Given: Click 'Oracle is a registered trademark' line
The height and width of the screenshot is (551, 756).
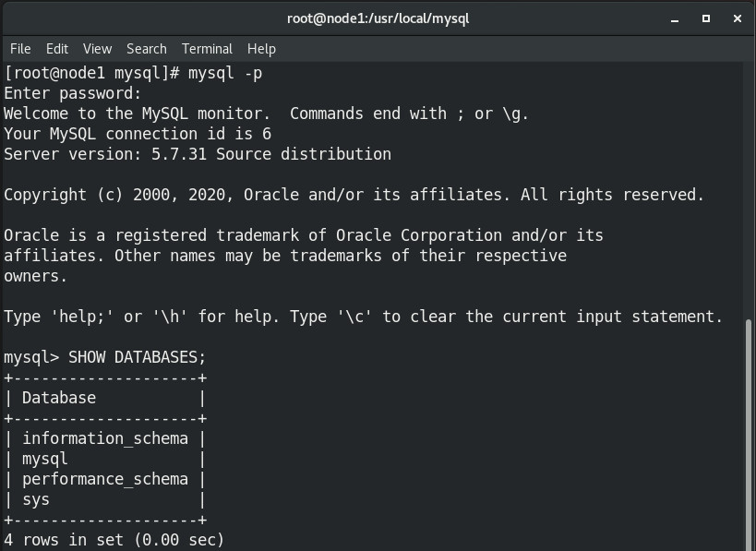Looking at the screenshot, I should tap(304, 235).
